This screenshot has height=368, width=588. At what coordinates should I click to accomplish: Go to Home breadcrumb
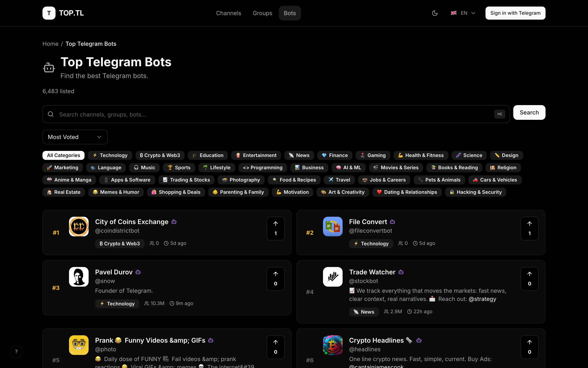click(50, 44)
